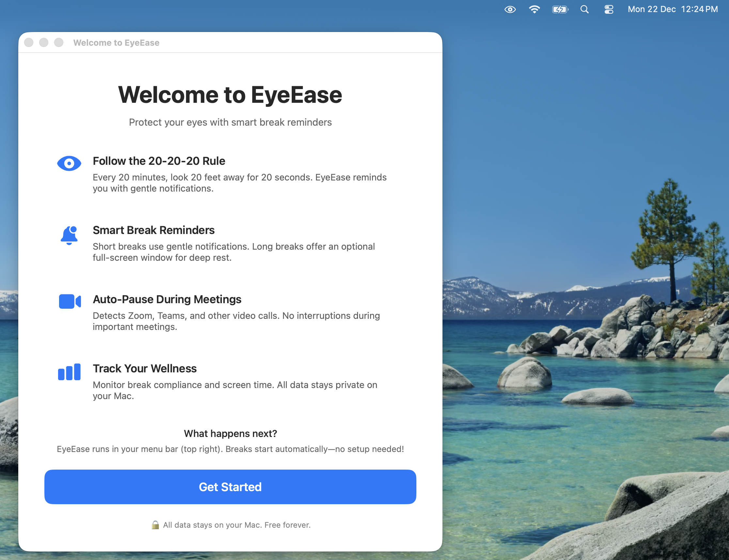Image resolution: width=729 pixels, height=560 pixels.
Task: Click the 'What happens next?' heading
Action: pyautogui.click(x=230, y=433)
